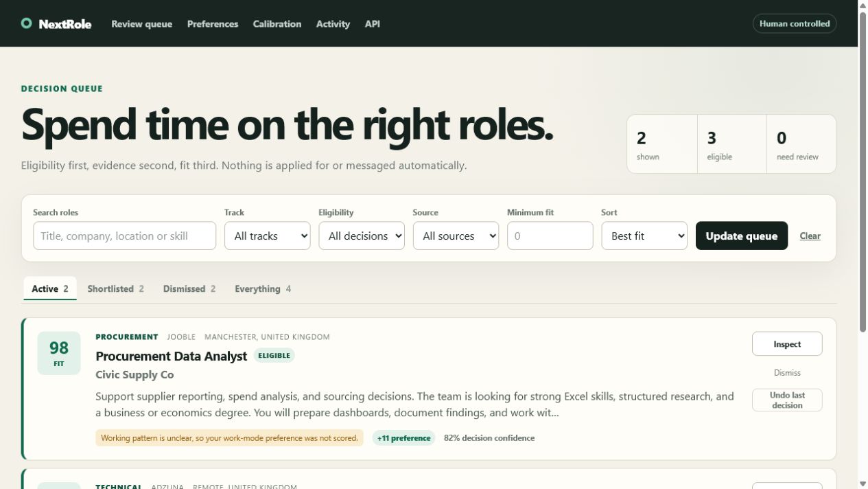
Task: Click the Civic Supply Co company name
Action: (x=134, y=374)
